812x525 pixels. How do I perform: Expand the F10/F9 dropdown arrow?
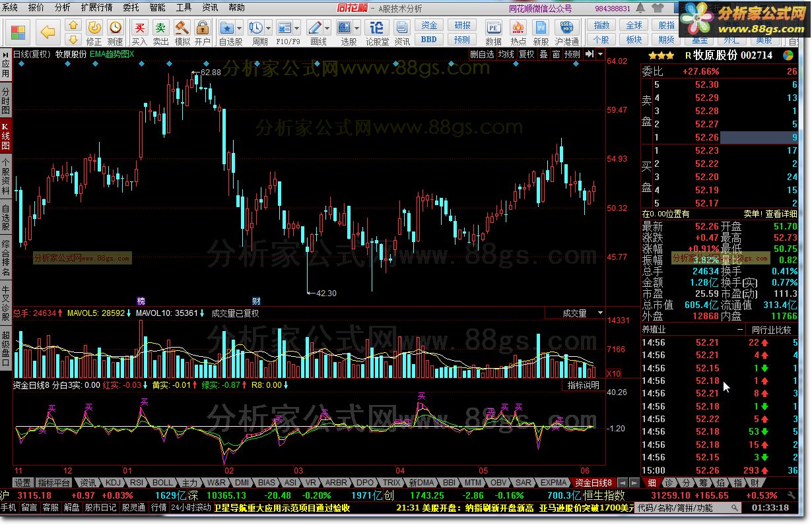click(297, 28)
